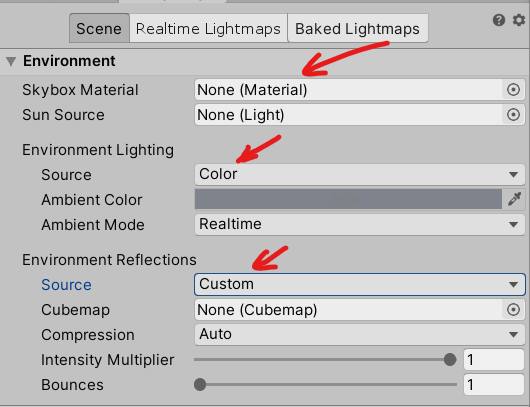This screenshot has height=407, width=530.
Task: Open Skybox Material object picker
Action: pos(513,90)
